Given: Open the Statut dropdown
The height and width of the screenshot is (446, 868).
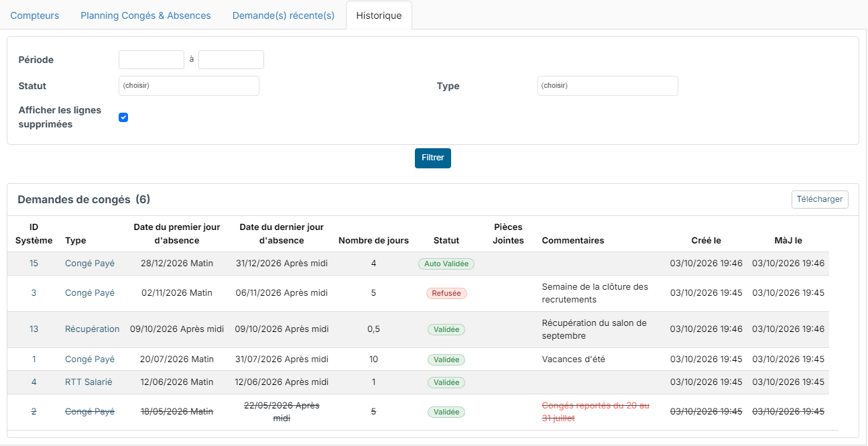Looking at the screenshot, I should pyautogui.click(x=189, y=86).
